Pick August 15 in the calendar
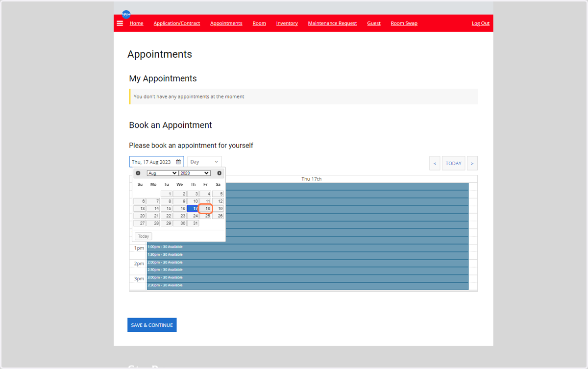Screen dimensions: 588x369 click(x=167, y=209)
